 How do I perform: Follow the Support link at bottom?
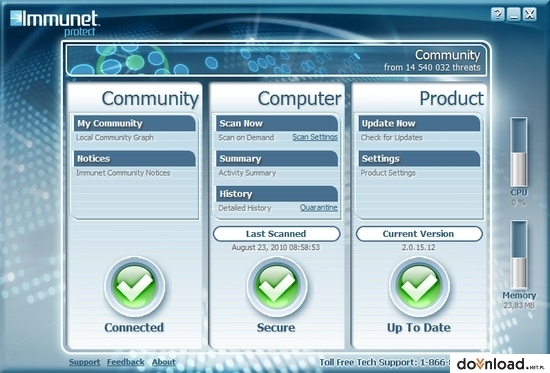tap(84, 362)
